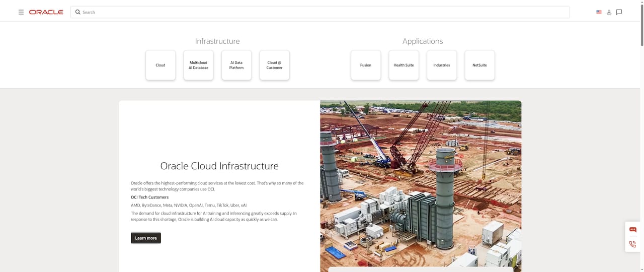Click the customer list starting with AMD
The height and width of the screenshot is (272, 644).
(x=189, y=206)
